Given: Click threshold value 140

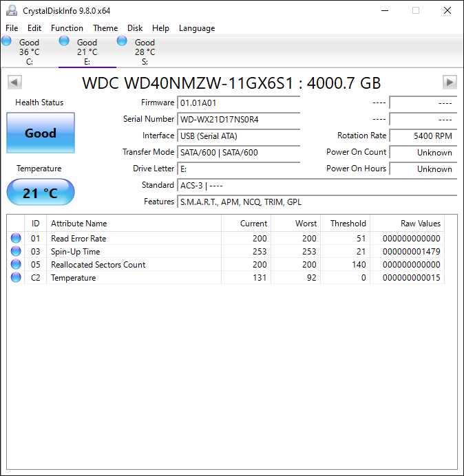Looking at the screenshot, I should (359, 264).
